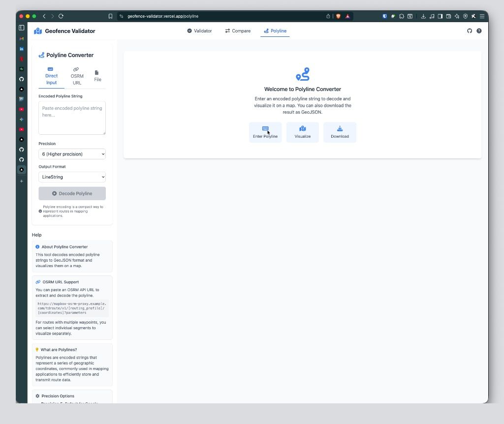Bookmark this page with the bookmark icon
The height and width of the screenshot is (424, 504).
(x=110, y=16)
